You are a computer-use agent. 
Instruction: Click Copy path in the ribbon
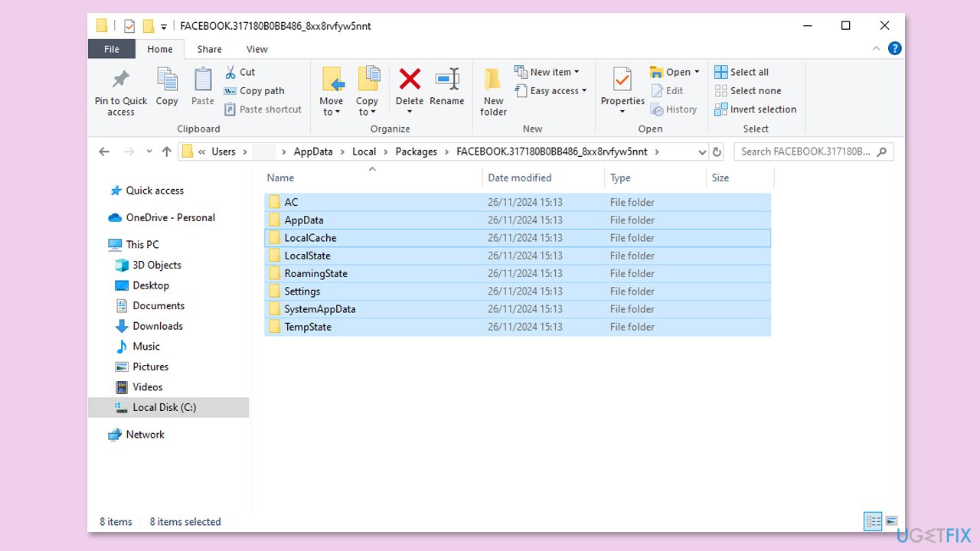point(254,90)
